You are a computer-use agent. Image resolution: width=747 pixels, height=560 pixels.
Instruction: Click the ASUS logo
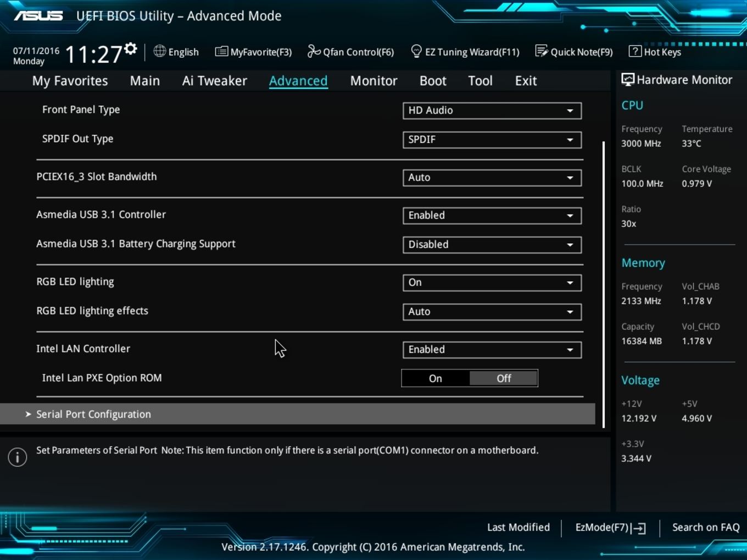pyautogui.click(x=38, y=15)
